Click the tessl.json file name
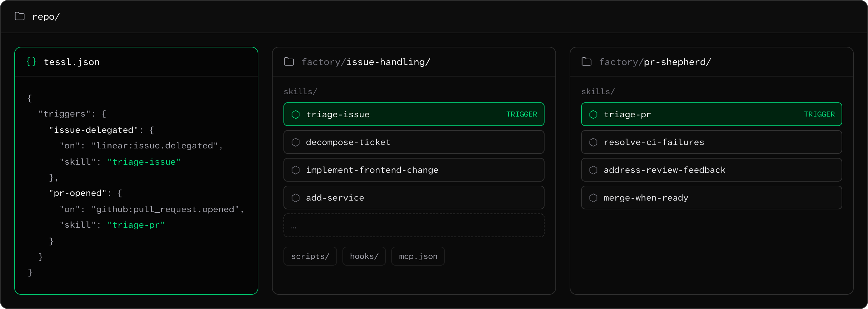This screenshot has width=868, height=309. (x=72, y=62)
